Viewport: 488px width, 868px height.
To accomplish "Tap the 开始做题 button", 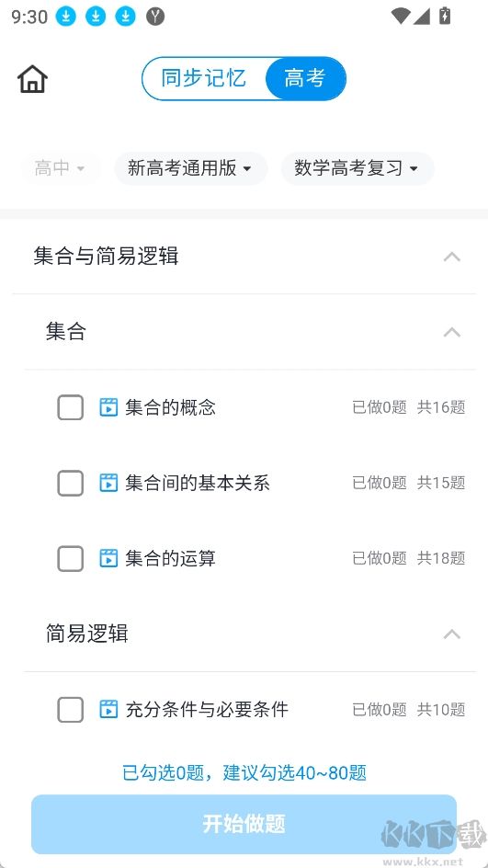I will tap(244, 824).
